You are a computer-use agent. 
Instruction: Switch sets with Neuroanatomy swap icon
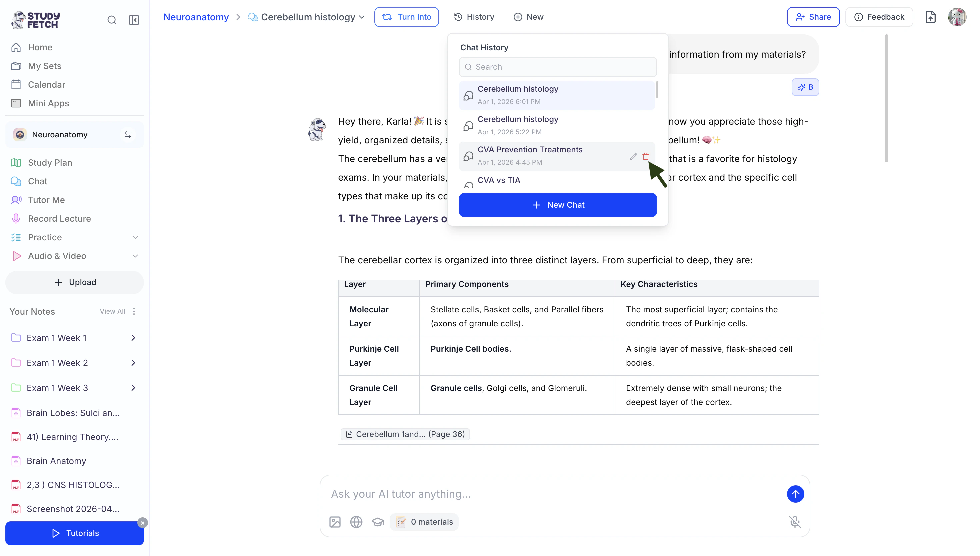coord(128,134)
